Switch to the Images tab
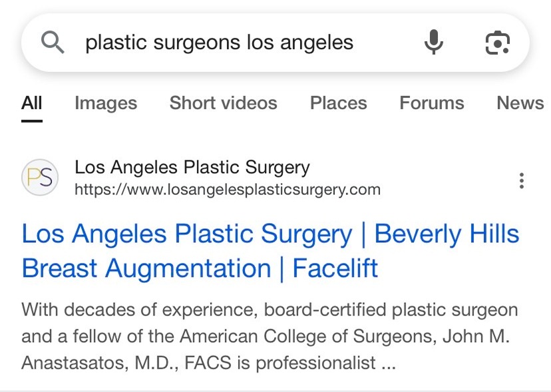Screen dimensions: 551x392 point(106,103)
